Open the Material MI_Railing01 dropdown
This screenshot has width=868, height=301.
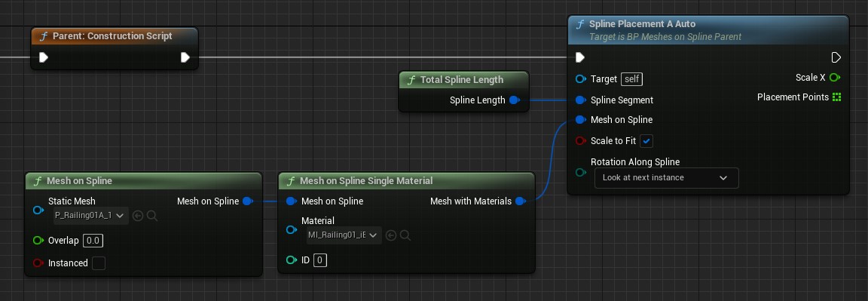[x=343, y=235]
